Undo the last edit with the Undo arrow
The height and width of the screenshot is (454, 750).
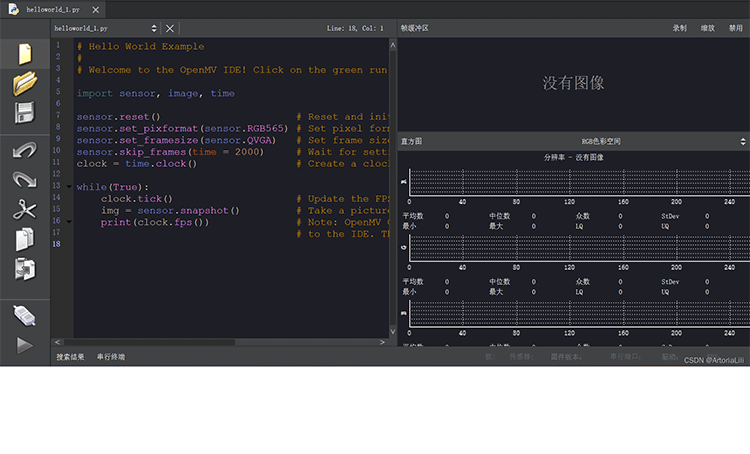coord(25,150)
